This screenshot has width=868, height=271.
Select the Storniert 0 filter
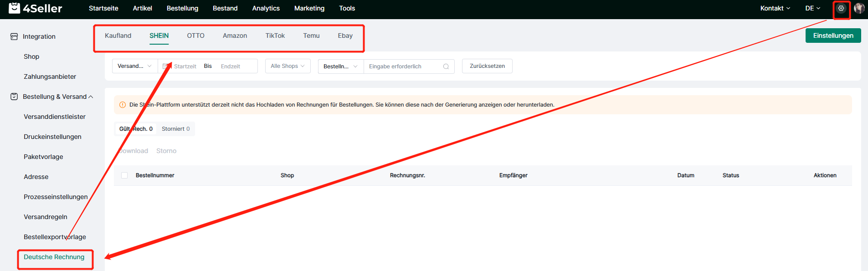(175, 129)
